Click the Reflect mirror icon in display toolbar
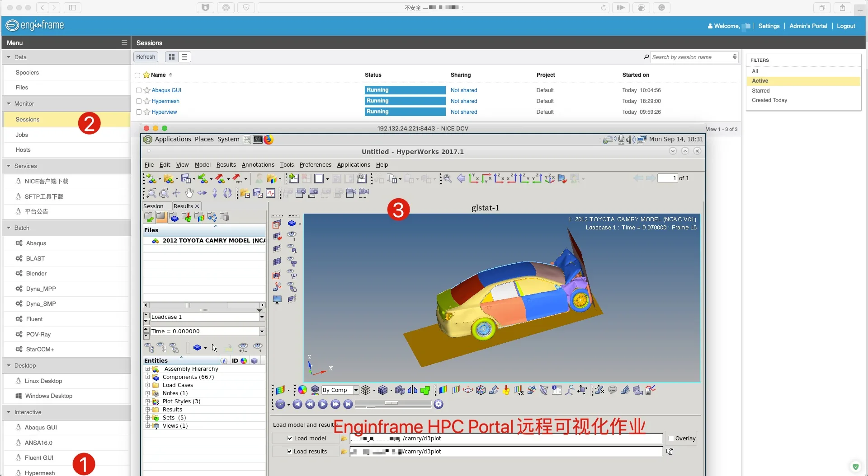The height and width of the screenshot is (476, 868). (412, 390)
